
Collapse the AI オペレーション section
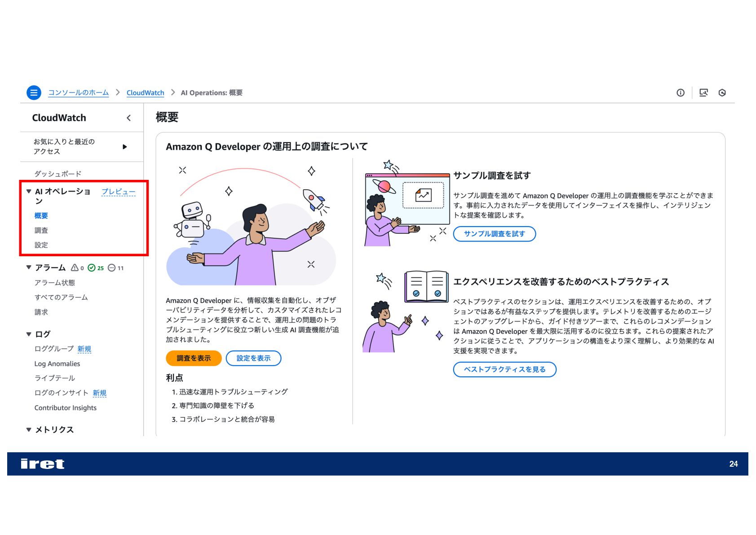pyautogui.click(x=29, y=192)
